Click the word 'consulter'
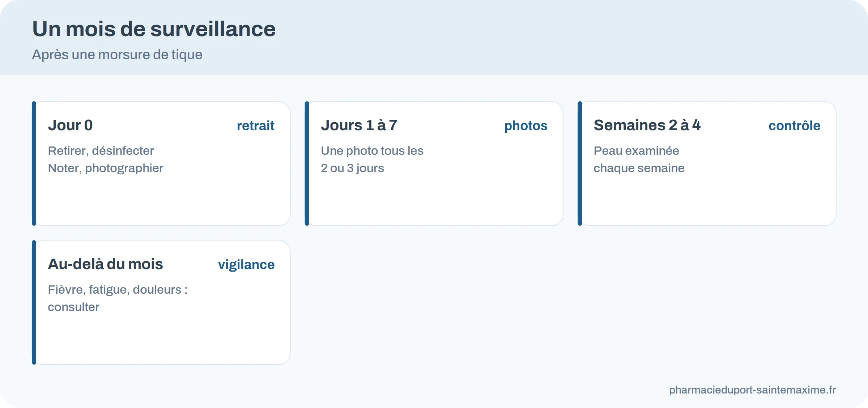 click(x=73, y=307)
